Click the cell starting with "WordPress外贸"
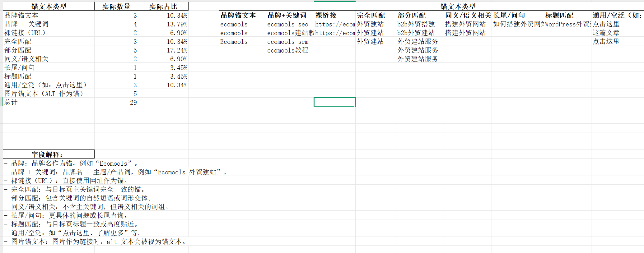 (567, 24)
